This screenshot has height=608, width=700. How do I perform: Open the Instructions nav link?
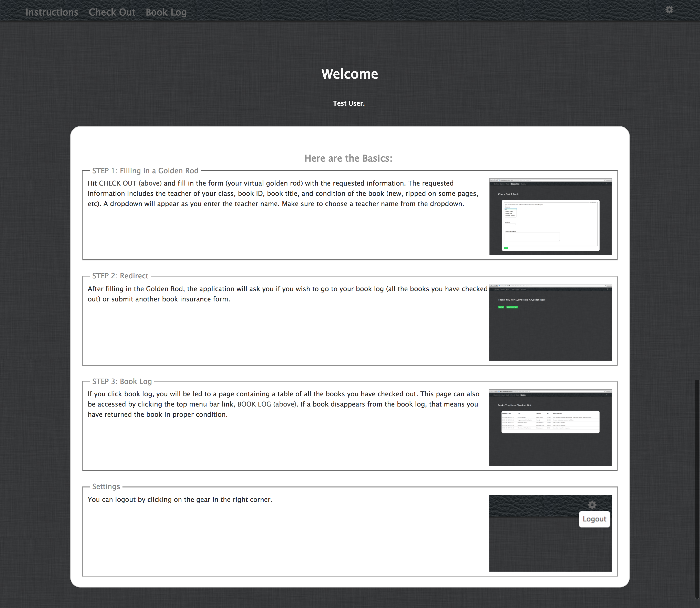point(52,12)
